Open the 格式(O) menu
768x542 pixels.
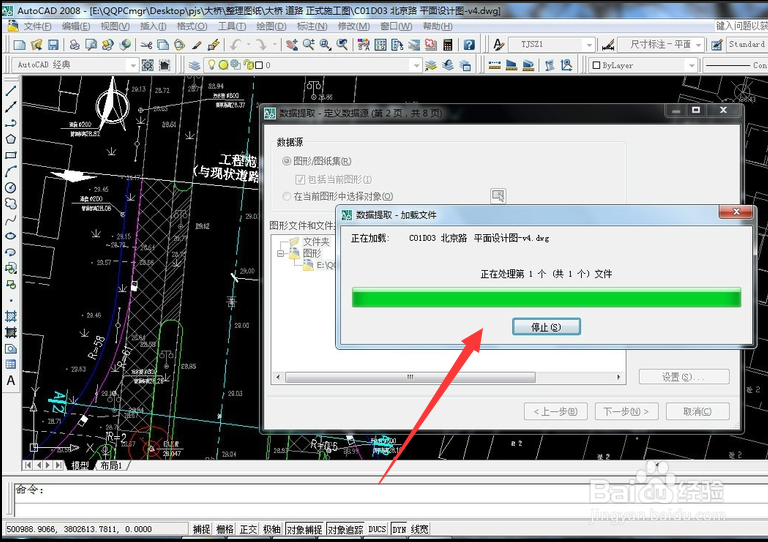192,26
